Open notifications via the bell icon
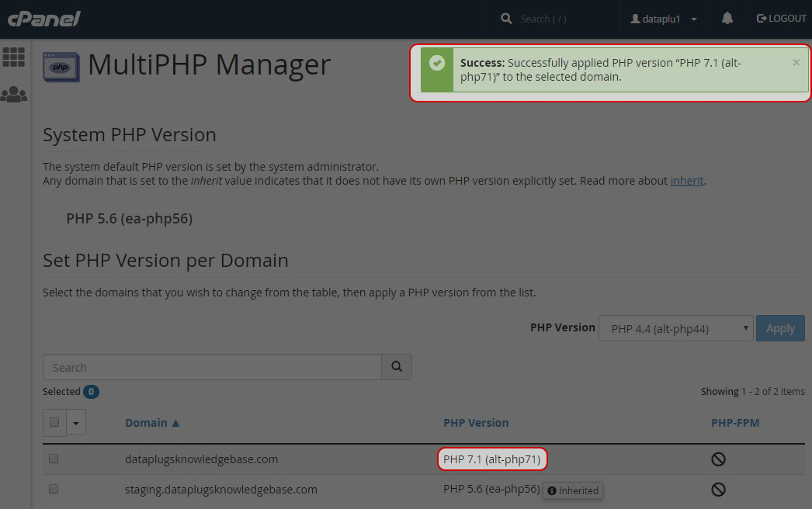 [x=727, y=18]
